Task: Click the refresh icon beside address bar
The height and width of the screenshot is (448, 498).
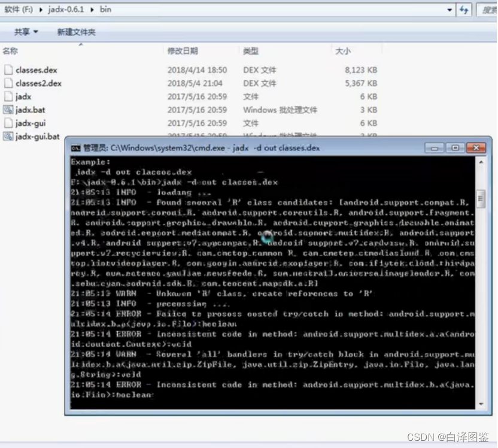Action: (464, 10)
